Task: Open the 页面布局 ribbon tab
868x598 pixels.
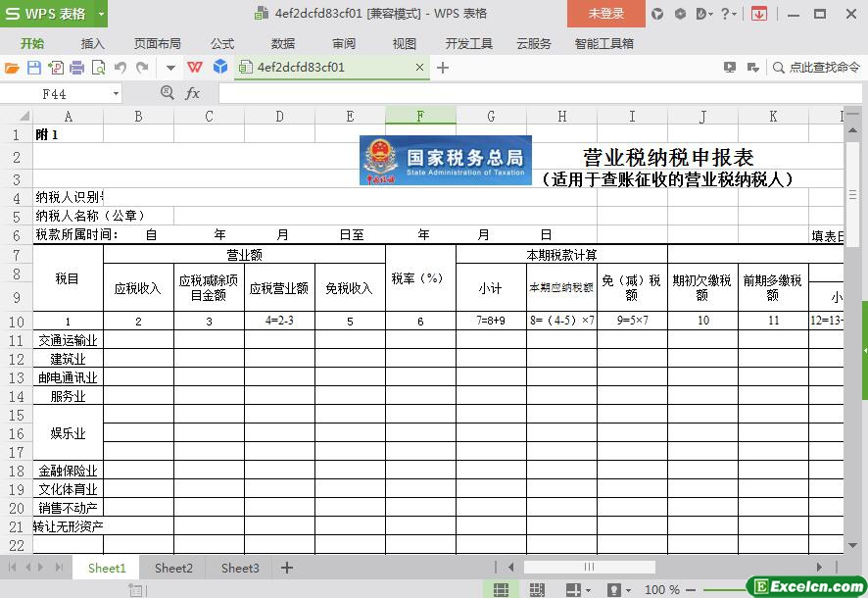Action: click(x=157, y=43)
